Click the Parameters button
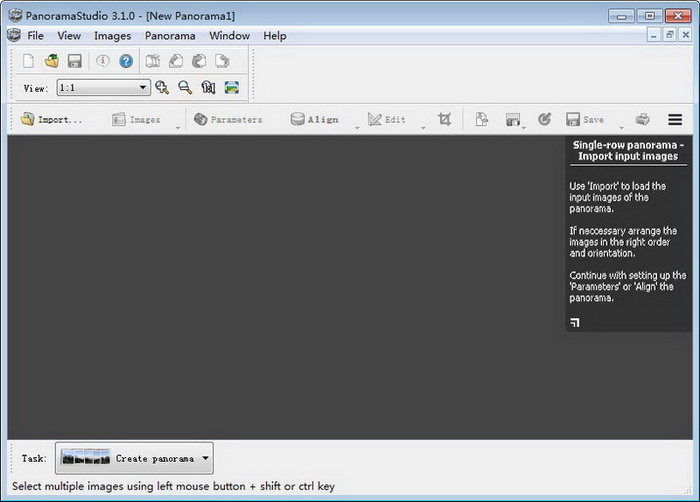Screen dimensions: 700x502 pyautogui.click(x=228, y=119)
